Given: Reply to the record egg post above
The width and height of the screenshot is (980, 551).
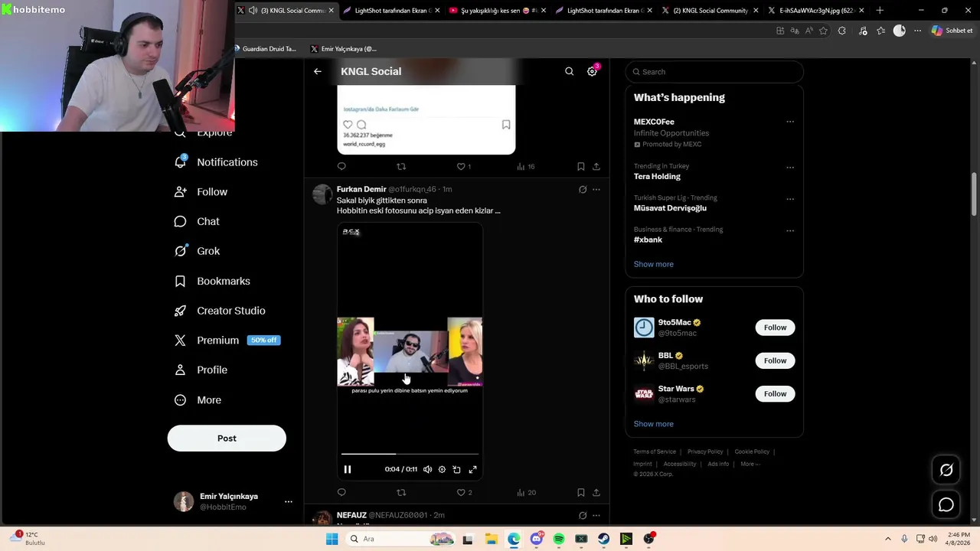Looking at the screenshot, I should (x=341, y=166).
